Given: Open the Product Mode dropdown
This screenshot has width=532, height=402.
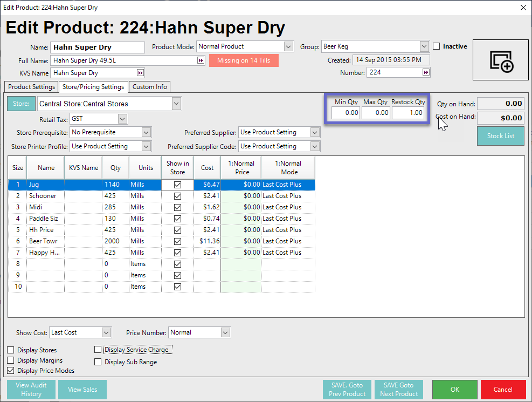Looking at the screenshot, I should click(x=289, y=47).
